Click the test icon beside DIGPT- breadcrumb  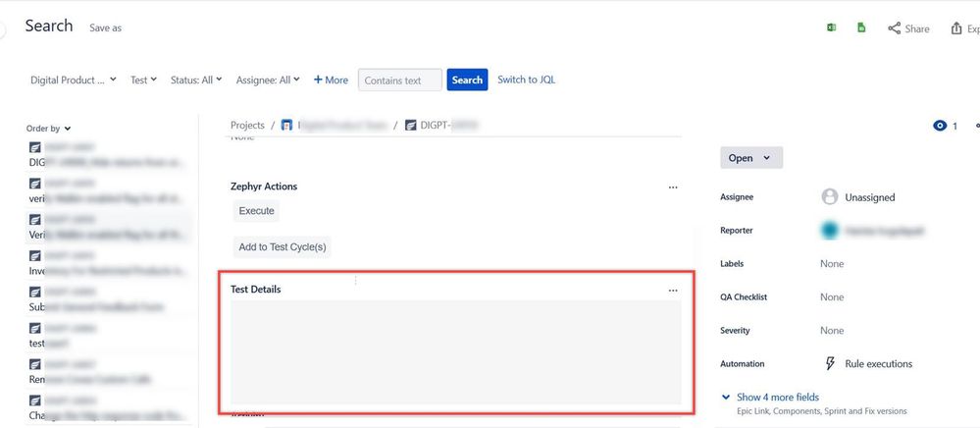[410, 125]
